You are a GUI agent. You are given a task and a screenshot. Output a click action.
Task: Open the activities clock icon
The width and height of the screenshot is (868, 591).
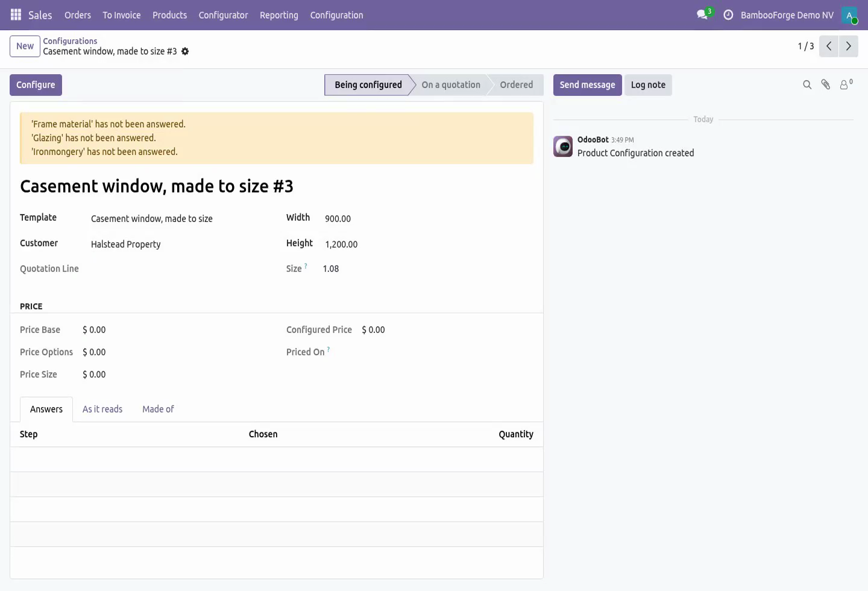(728, 15)
